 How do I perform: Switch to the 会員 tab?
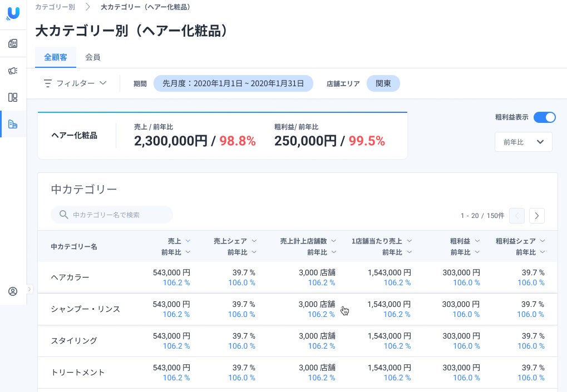point(92,57)
